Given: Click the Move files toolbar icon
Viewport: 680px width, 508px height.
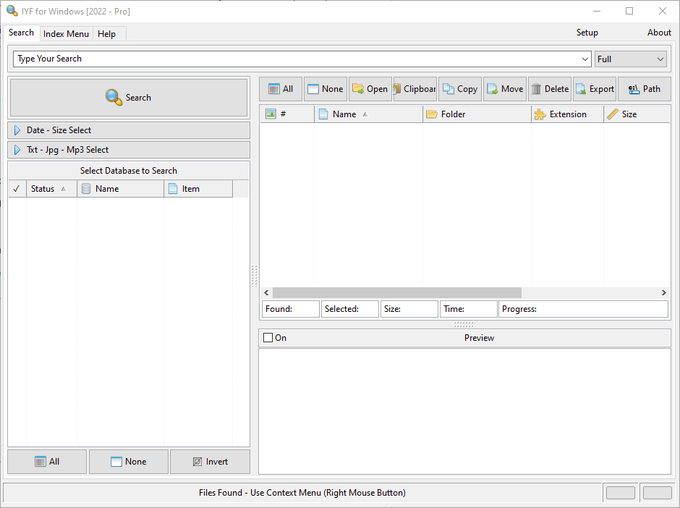Looking at the screenshot, I should 504,89.
